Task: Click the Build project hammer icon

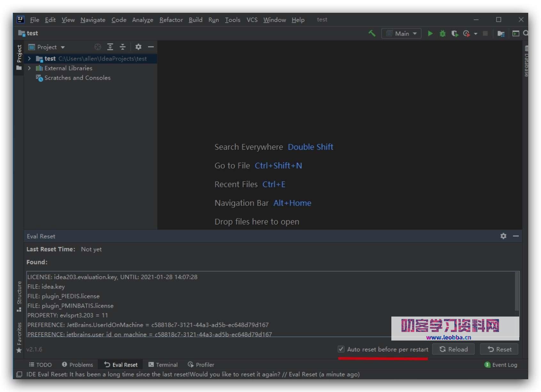Action: tap(372, 33)
